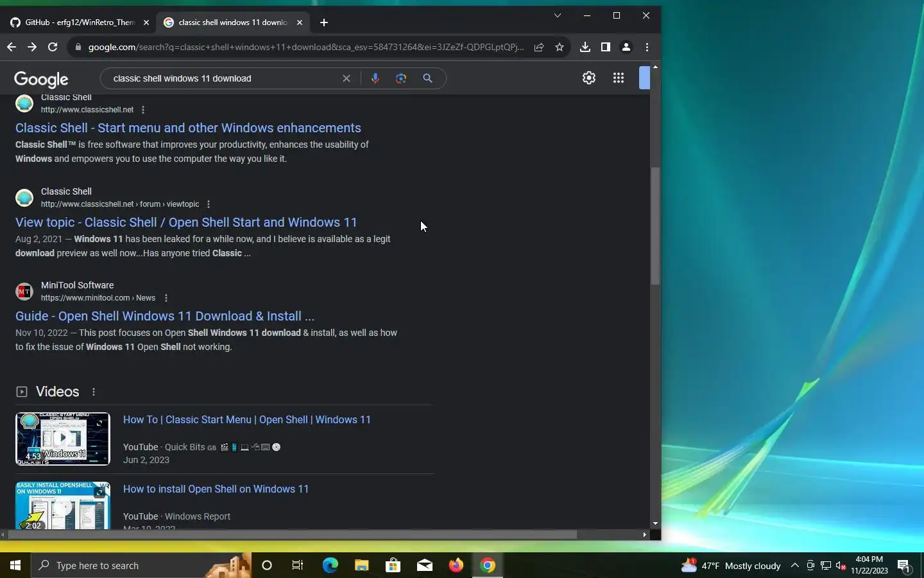Open volume control in system tray
Viewport: 924px width, 578px height.
841,566
